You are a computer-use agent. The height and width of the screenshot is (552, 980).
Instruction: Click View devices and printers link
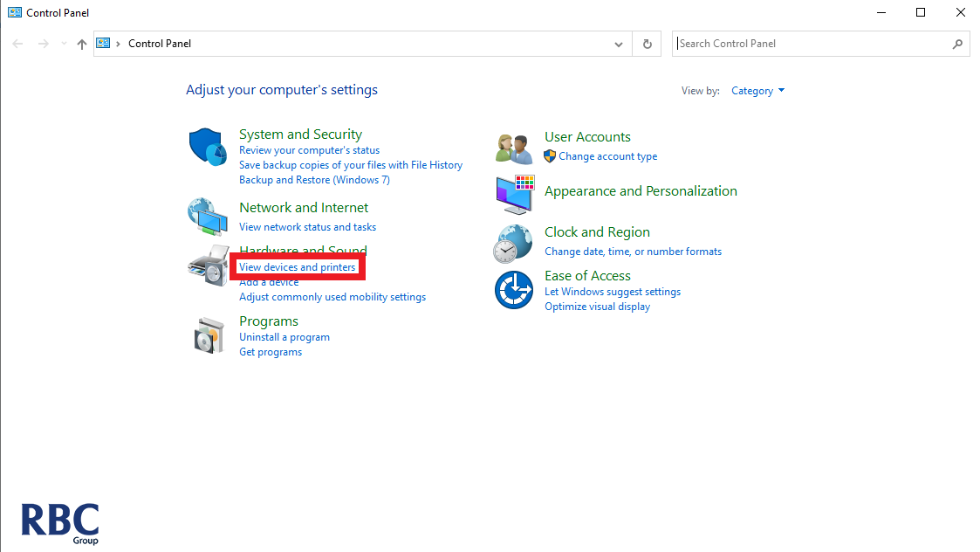297,267
